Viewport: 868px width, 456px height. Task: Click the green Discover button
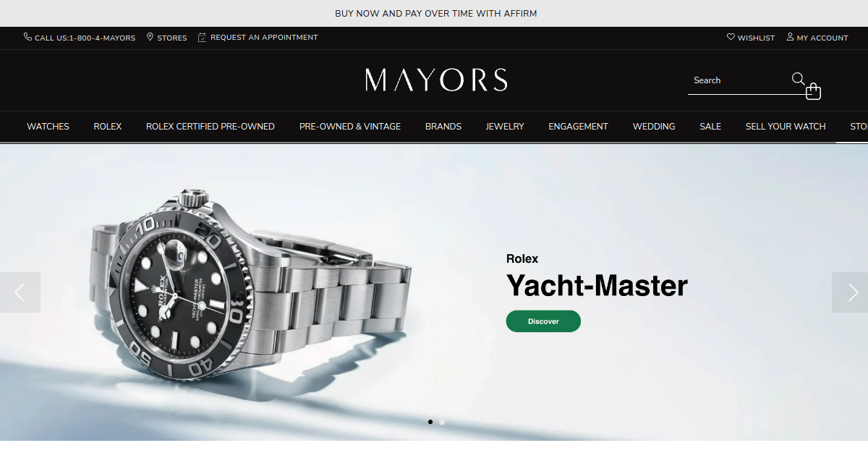(x=543, y=321)
